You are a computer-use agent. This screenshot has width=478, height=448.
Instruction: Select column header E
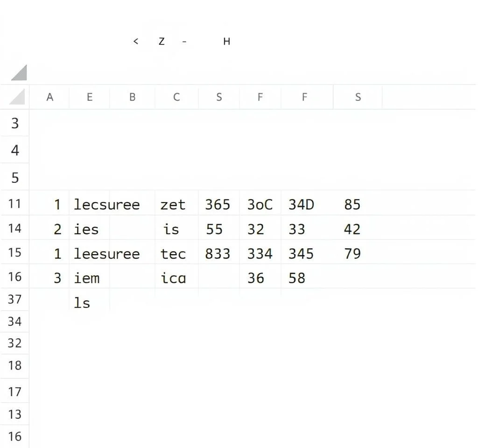tap(89, 97)
